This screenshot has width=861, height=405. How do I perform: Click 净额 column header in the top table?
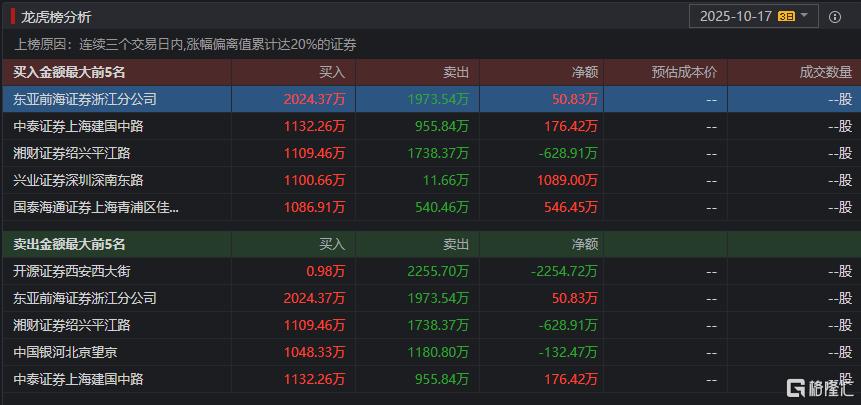pos(585,72)
